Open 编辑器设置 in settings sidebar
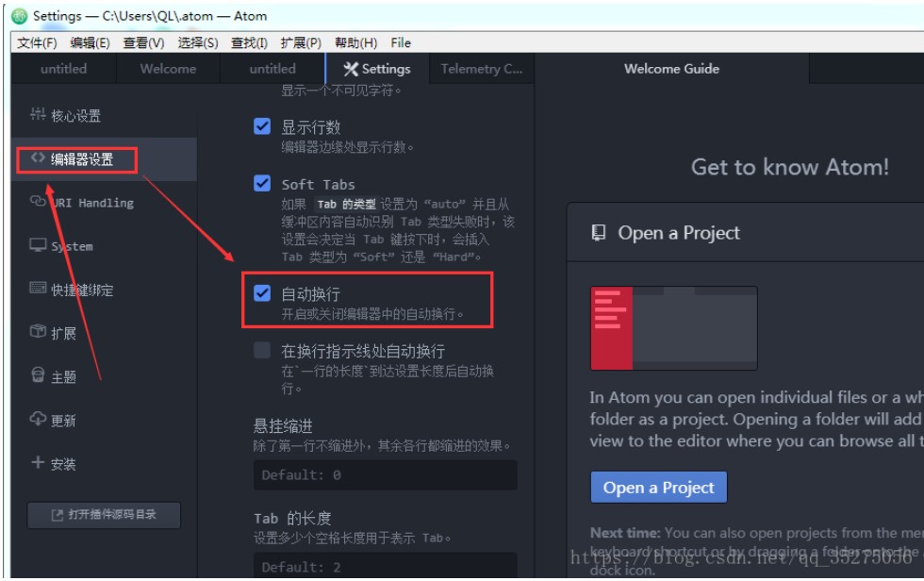Viewport: 924px width, 581px height. pyautogui.click(x=104, y=159)
